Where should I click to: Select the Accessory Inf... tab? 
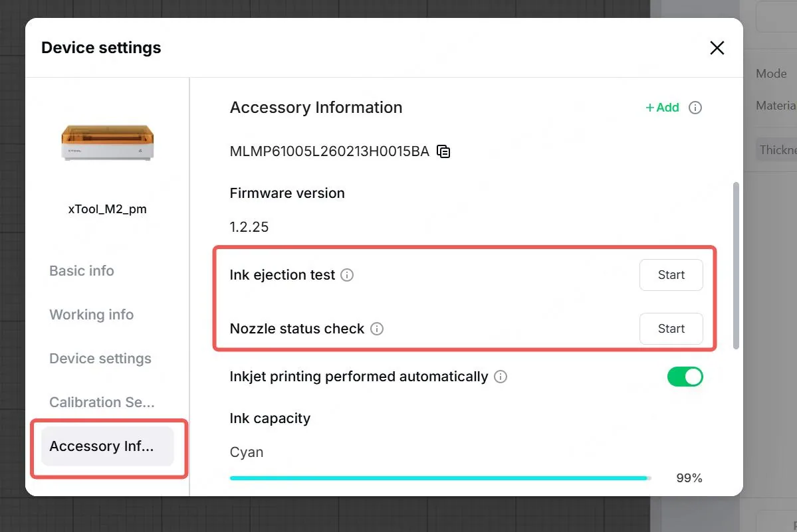click(x=107, y=446)
